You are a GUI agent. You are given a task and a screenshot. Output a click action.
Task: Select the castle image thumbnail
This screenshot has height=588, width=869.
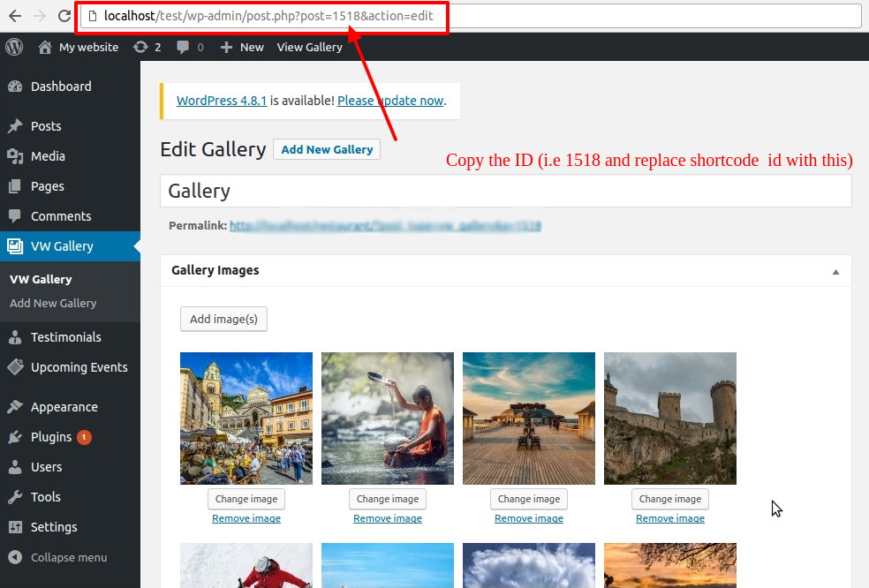click(669, 418)
